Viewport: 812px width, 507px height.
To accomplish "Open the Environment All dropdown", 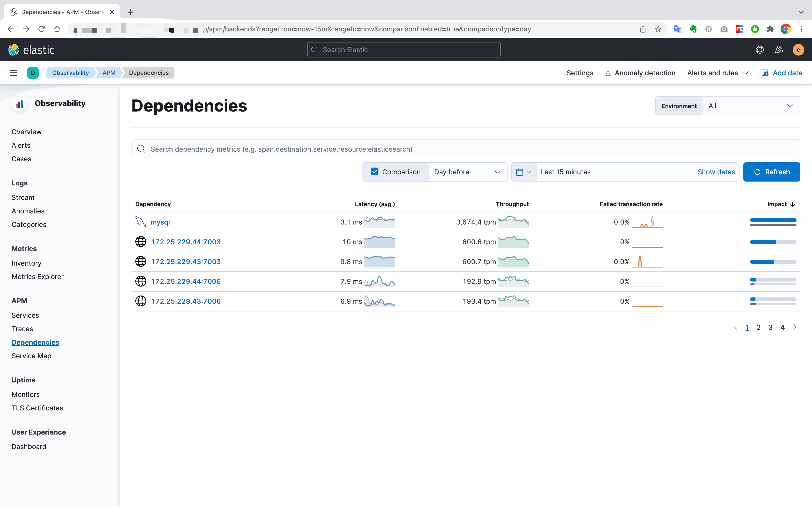I will pyautogui.click(x=751, y=106).
